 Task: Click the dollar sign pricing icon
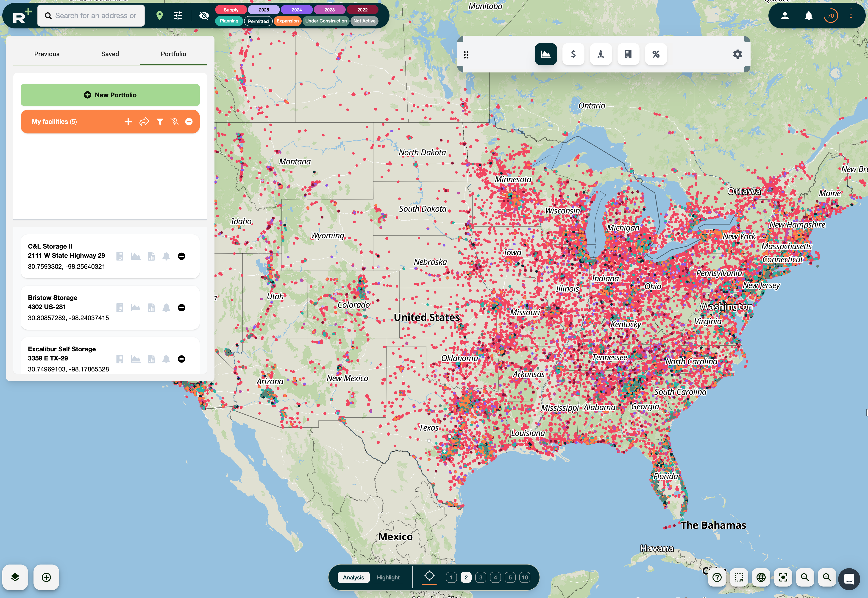click(573, 54)
